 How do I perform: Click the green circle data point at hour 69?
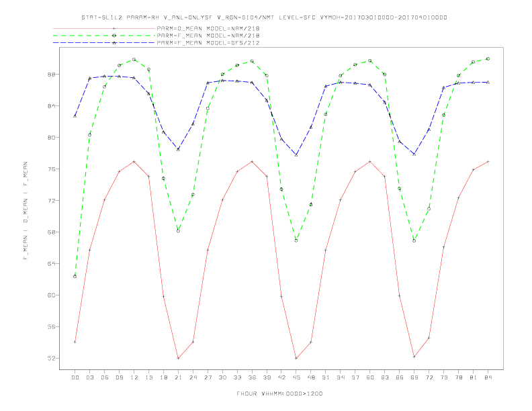tap(414, 241)
